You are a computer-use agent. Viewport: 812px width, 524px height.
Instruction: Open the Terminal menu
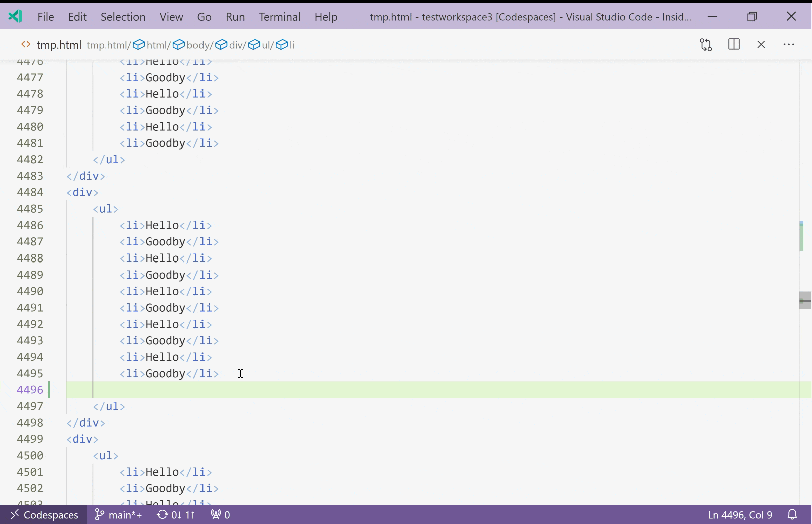(279, 17)
